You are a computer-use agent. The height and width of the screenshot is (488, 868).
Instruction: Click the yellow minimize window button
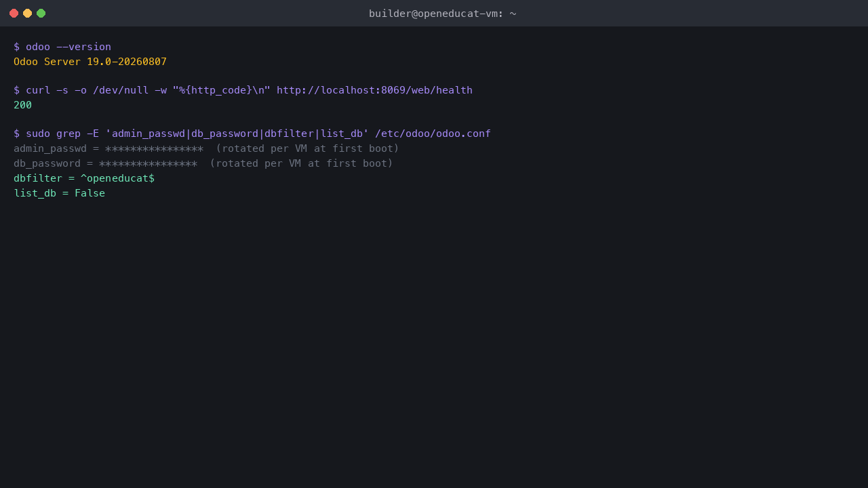(27, 14)
